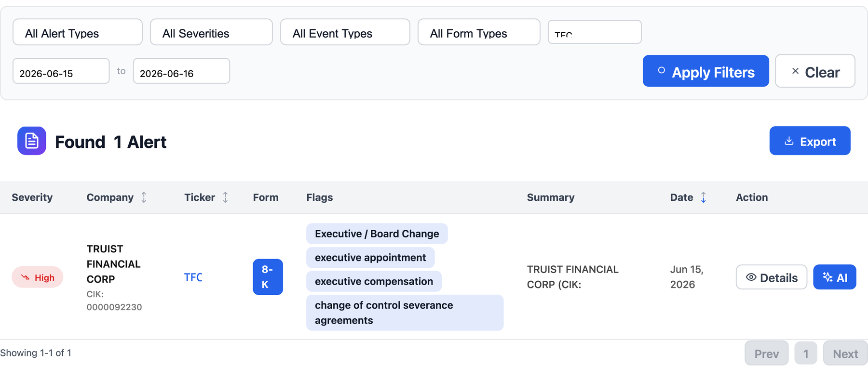Open the All Severities dropdown
The width and height of the screenshot is (868, 366).
pos(211,32)
